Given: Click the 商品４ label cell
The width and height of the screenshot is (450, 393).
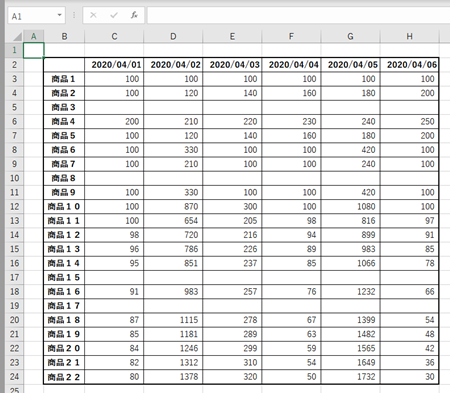Looking at the screenshot, I should point(64,122).
